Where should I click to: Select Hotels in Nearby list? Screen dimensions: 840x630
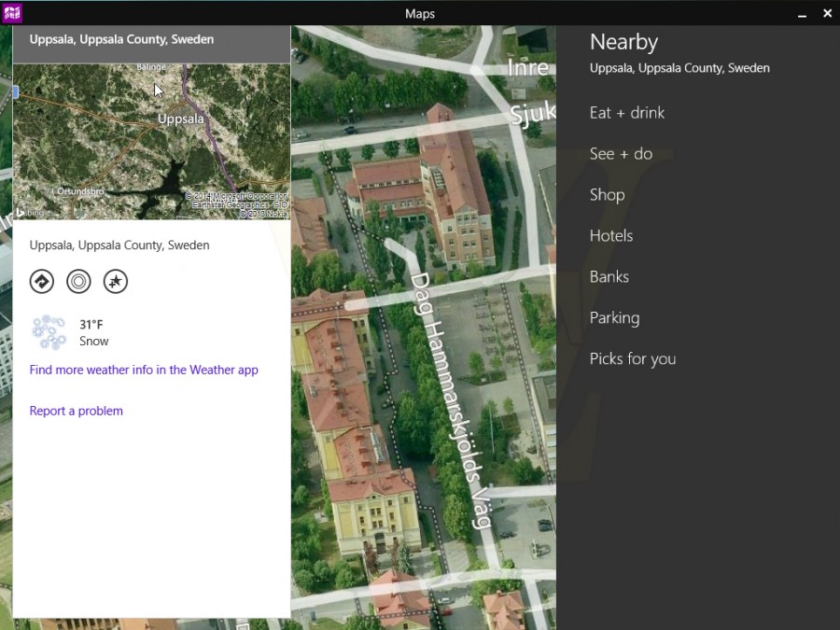[611, 236]
